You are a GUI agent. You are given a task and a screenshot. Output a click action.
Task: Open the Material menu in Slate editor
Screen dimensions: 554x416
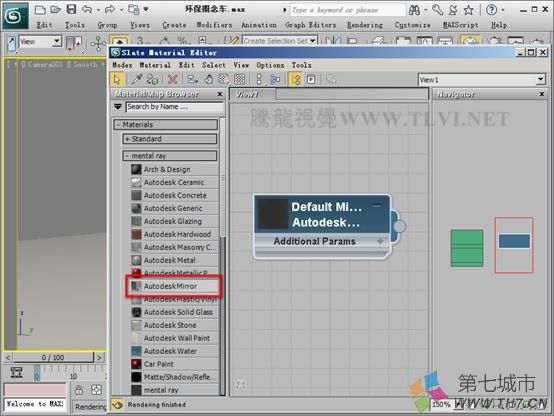[x=155, y=65]
